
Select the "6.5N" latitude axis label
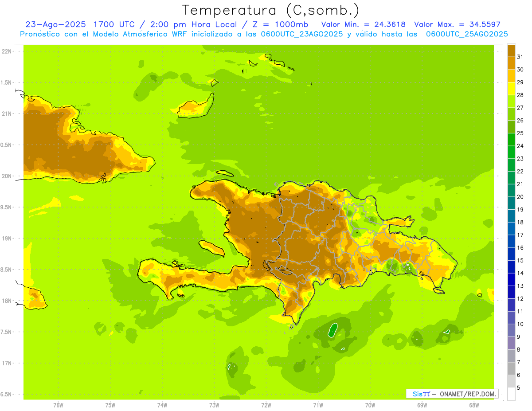click(x=7, y=394)
